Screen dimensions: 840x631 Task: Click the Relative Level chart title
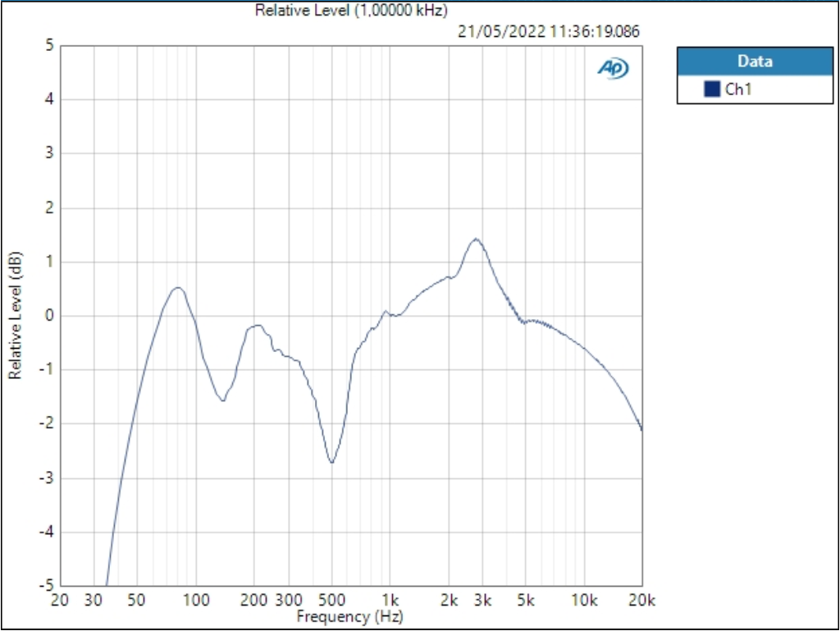tap(353, 8)
